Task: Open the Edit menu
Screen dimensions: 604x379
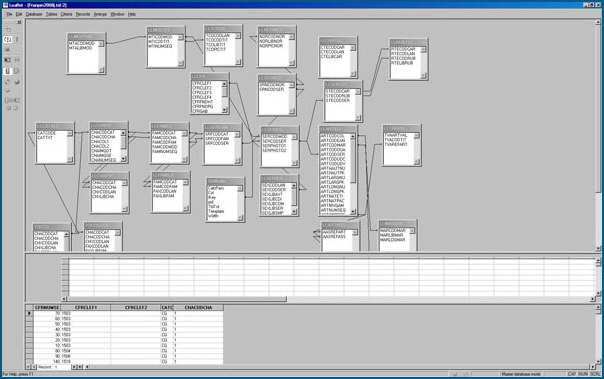Action: (19, 14)
